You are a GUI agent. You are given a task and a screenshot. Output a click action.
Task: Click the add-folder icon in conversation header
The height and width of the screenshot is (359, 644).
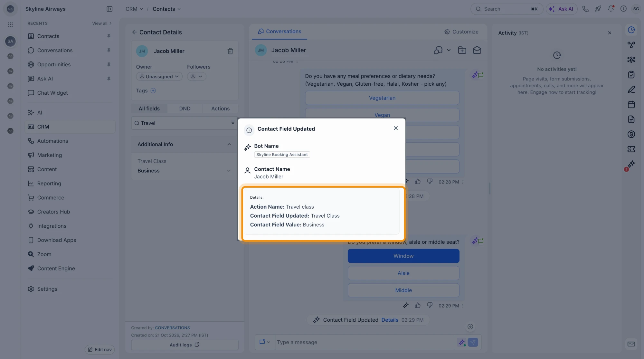pos(462,50)
